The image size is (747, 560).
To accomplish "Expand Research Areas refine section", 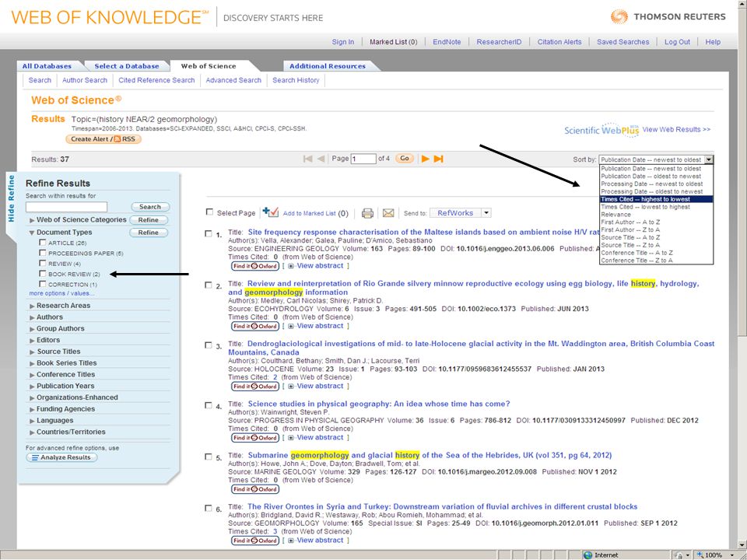I will 32,306.
